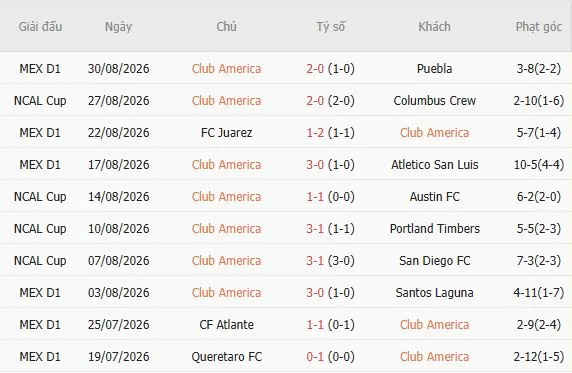Viewport: 572px width, 373px height.
Task: Open the 2-0 score on 30/08/2026
Action: pyautogui.click(x=315, y=69)
